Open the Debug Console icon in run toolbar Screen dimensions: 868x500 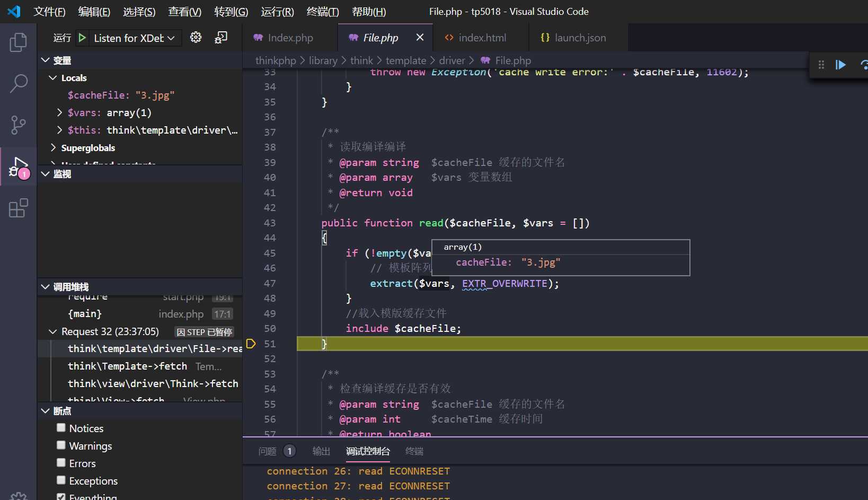221,37
